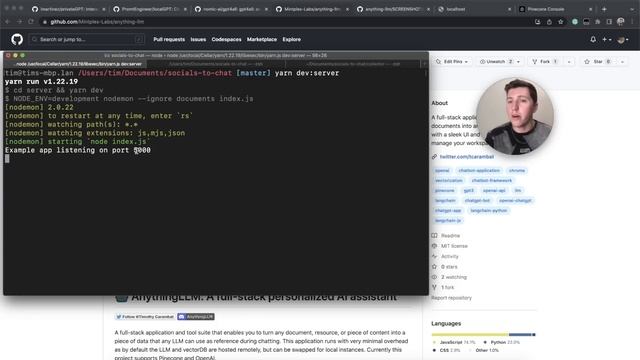640x360 pixels.
Task: Close the Pinecone Console tab
Action: pos(590,9)
